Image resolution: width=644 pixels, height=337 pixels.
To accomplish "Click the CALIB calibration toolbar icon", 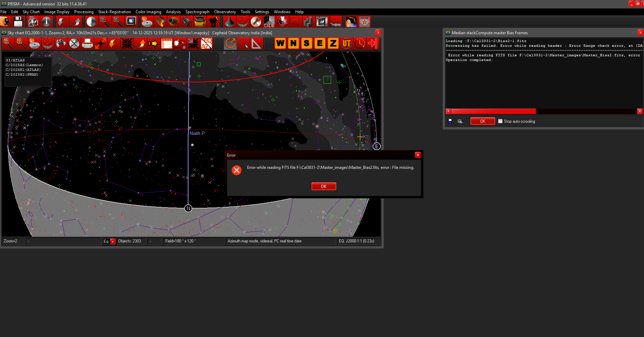I will 269,22.
